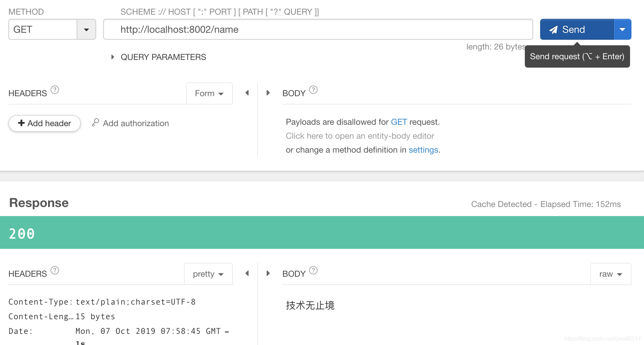The height and width of the screenshot is (345, 644).
Task: Click the help icon next to request BODY
Action: [313, 90]
